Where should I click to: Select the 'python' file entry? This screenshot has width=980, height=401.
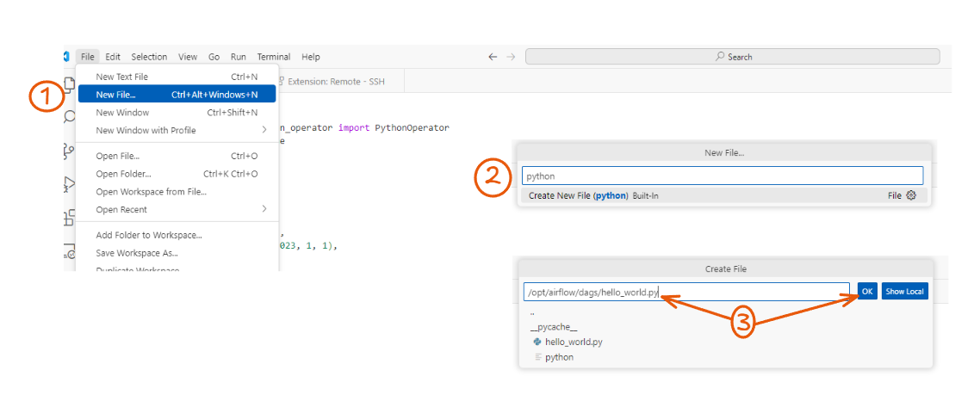click(726, 357)
